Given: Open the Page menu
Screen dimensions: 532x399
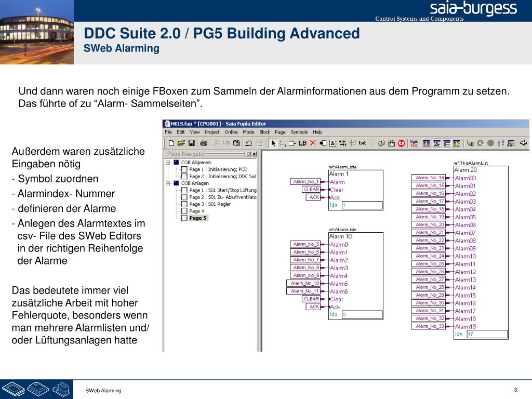Looking at the screenshot, I should tap(280, 132).
